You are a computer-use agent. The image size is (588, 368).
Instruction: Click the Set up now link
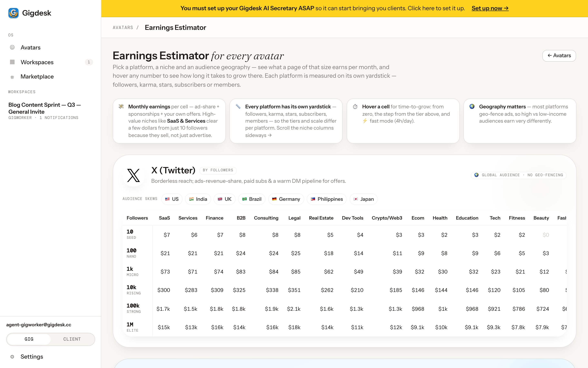point(490,8)
